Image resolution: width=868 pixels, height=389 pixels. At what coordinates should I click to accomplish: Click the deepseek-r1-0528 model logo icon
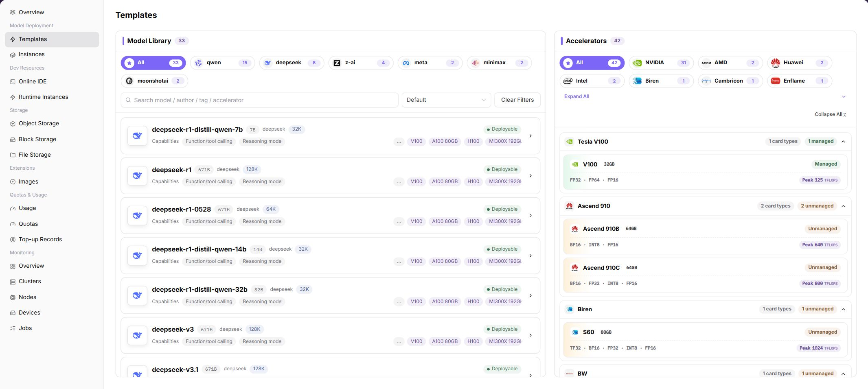coord(137,216)
